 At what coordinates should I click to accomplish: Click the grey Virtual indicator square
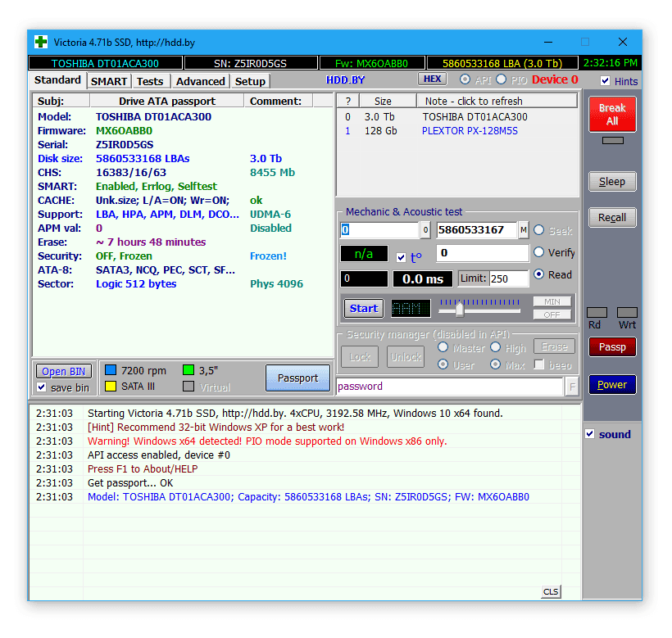click(x=188, y=387)
